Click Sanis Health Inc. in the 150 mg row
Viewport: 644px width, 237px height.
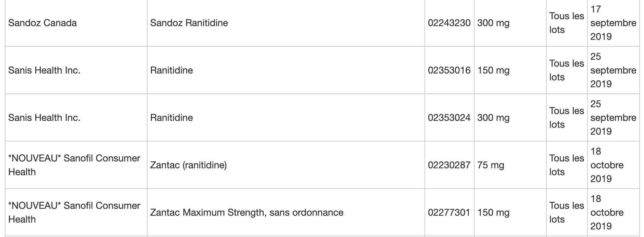(44, 70)
